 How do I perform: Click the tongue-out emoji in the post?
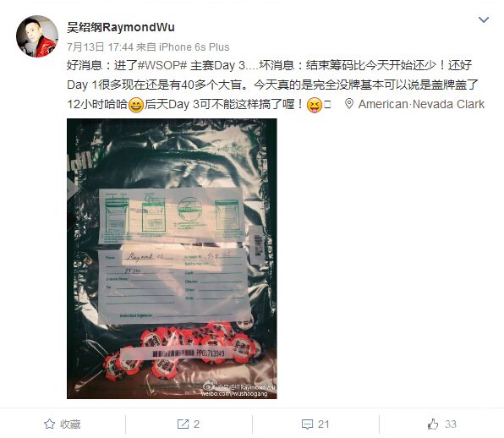(x=315, y=105)
